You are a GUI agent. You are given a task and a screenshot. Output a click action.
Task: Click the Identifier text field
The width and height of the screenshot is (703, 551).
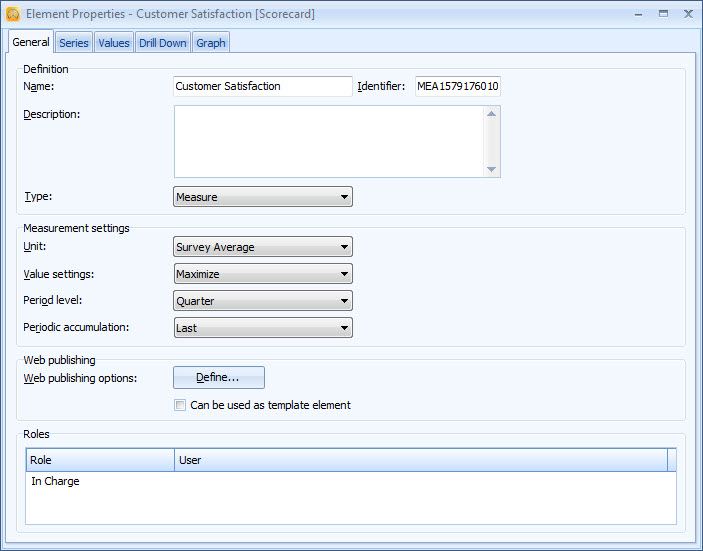coord(457,86)
